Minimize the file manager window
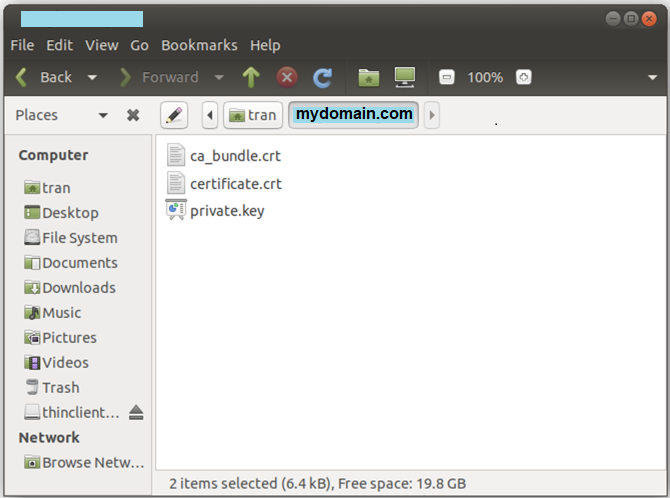Viewport: 670px width, 498px height. (x=613, y=19)
